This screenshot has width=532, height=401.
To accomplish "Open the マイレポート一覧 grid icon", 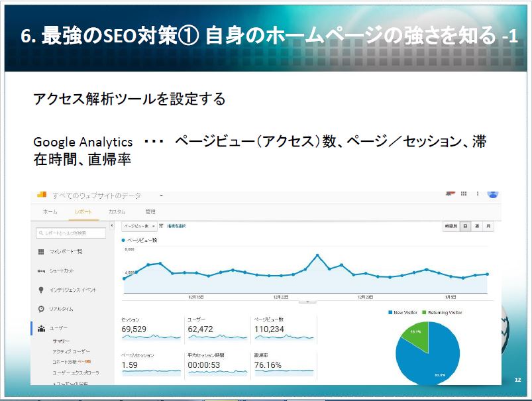I will 41,252.
